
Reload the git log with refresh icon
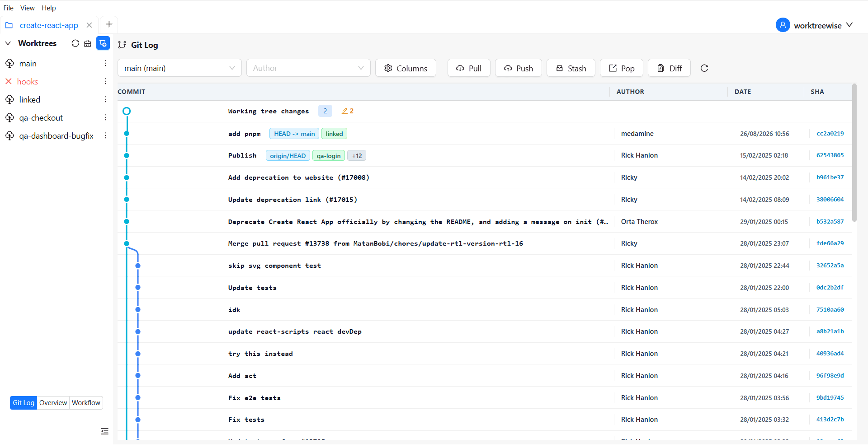(x=704, y=68)
